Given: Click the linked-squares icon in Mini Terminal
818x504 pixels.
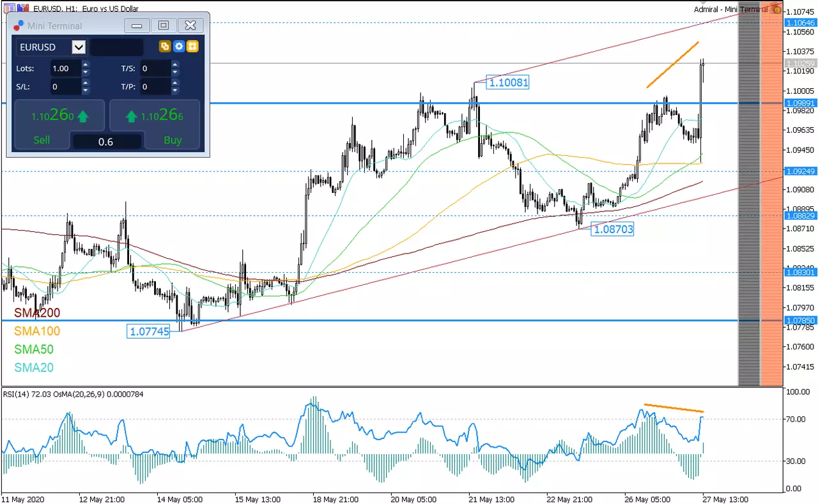Looking at the screenshot, I should pos(165,47).
